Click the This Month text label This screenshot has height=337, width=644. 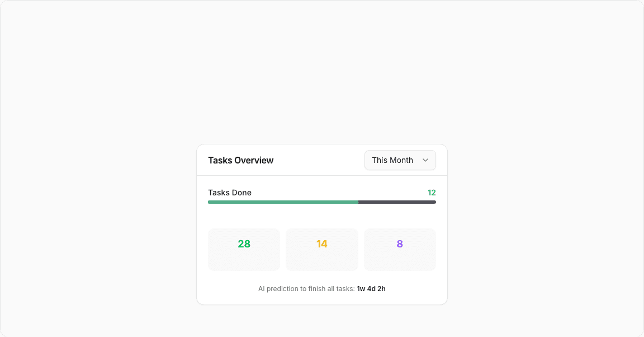click(x=392, y=160)
